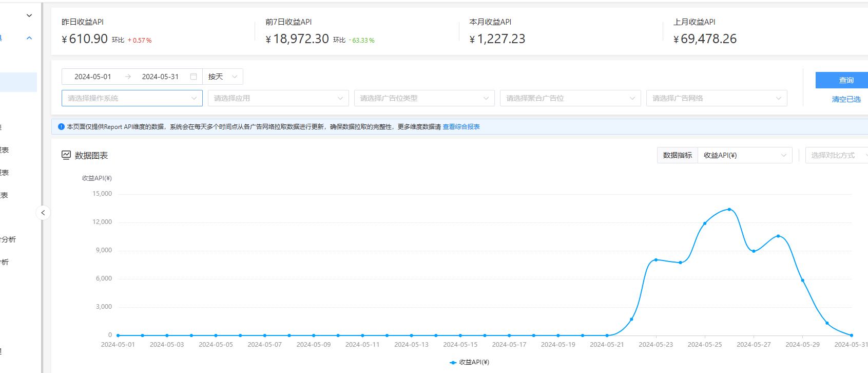Click the 2024-05-21 x-axis label
This screenshot has height=373, width=868.
[607, 345]
